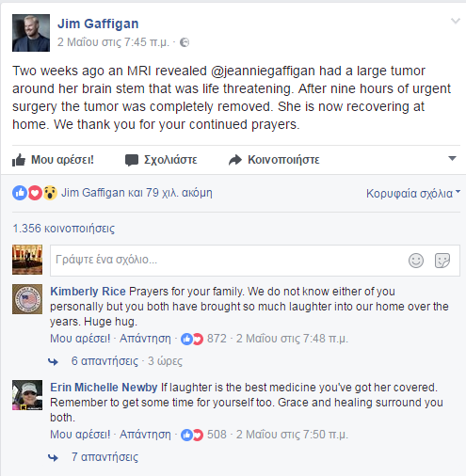
Task: Click the share arrow icon
Action: (x=235, y=160)
